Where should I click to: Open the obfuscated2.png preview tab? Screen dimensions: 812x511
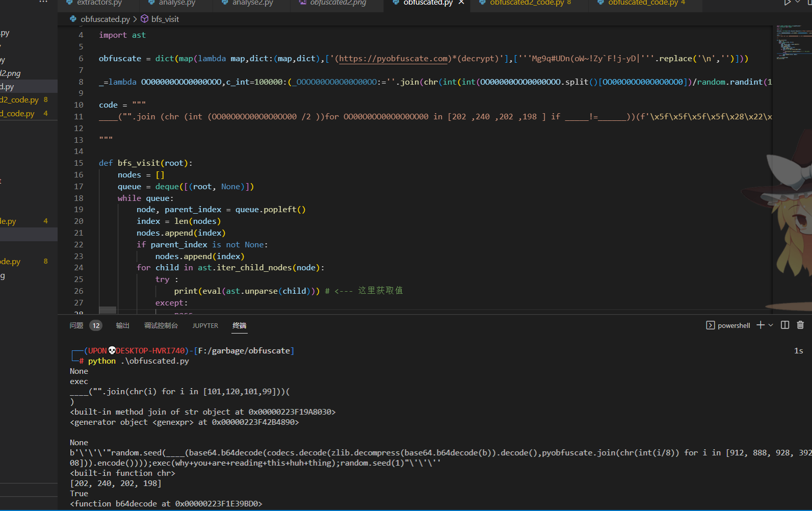[337, 3]
